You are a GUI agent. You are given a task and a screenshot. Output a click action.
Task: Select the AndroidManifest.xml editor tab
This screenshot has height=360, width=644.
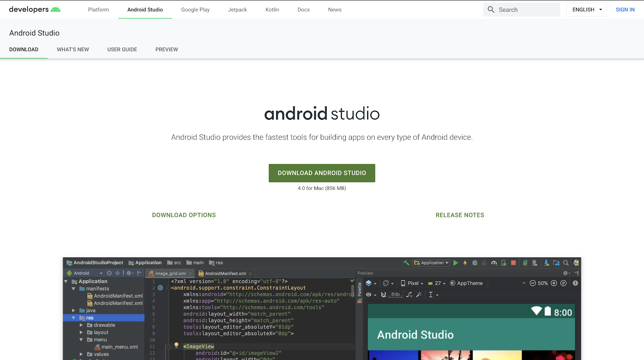click(x=225, y=274)
